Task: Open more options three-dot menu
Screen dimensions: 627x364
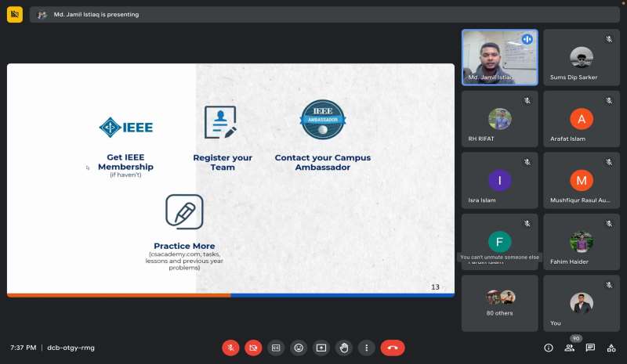Action: click(x=366, y=348)
